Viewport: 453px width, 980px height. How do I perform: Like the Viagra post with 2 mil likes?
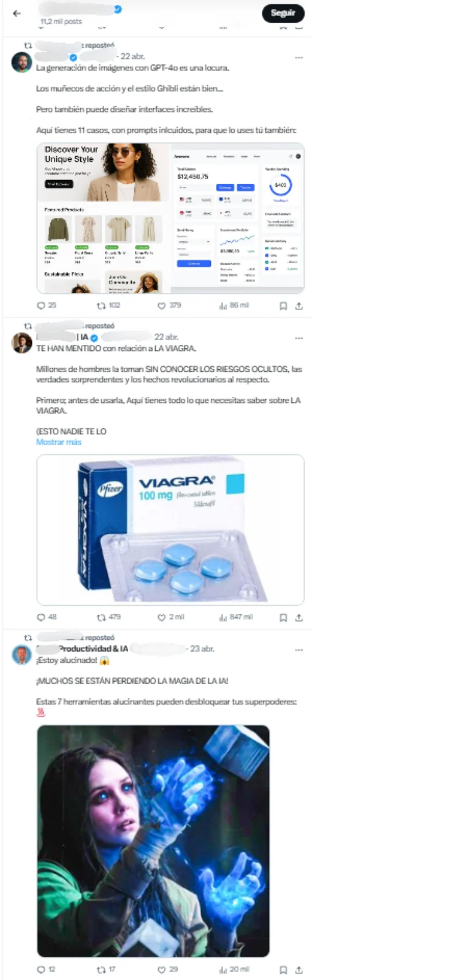click(x=170, y=617)
